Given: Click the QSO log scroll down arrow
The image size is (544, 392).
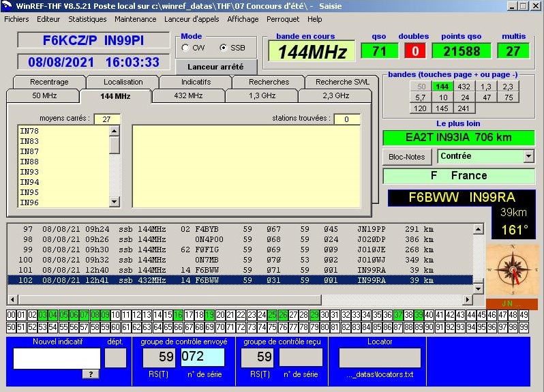Looking at the screenshot, I should (478, 288).
